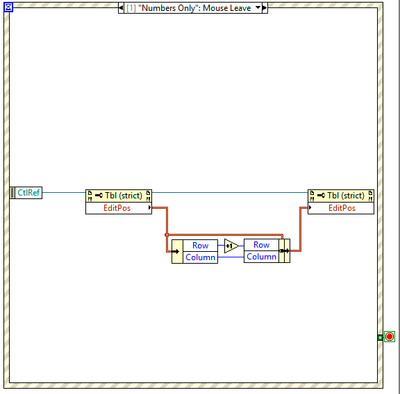Click the event timeout hourglass terminal
The height and width of the screenshot is (394, 400).
(x=8, y=7)
